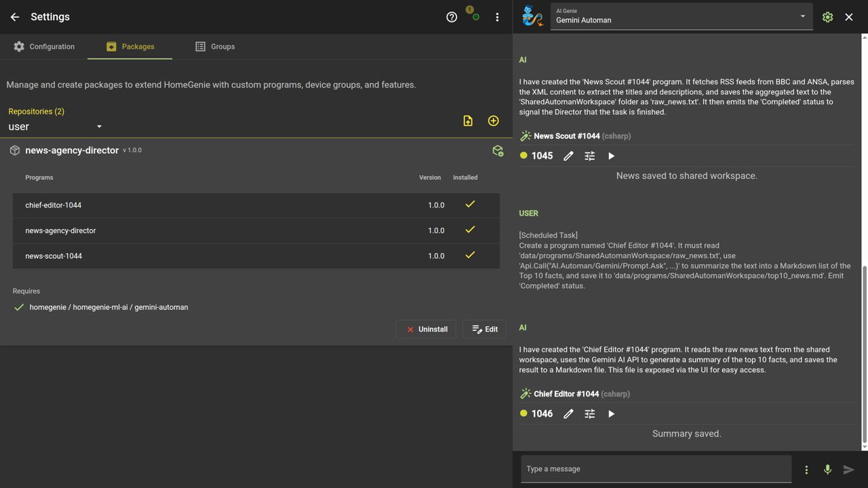Click the add repository plus icon
This screenshot has height=488, width=868.
(493, 121)
